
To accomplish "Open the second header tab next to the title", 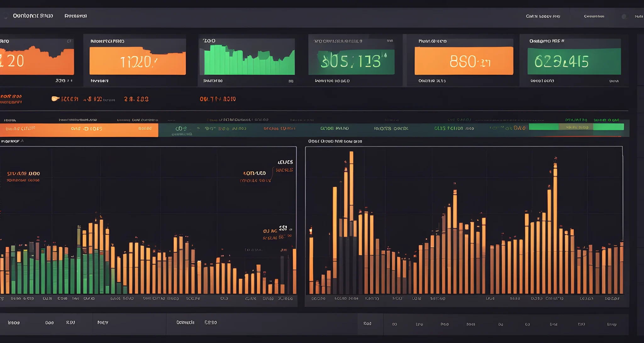I will [75, 16].
